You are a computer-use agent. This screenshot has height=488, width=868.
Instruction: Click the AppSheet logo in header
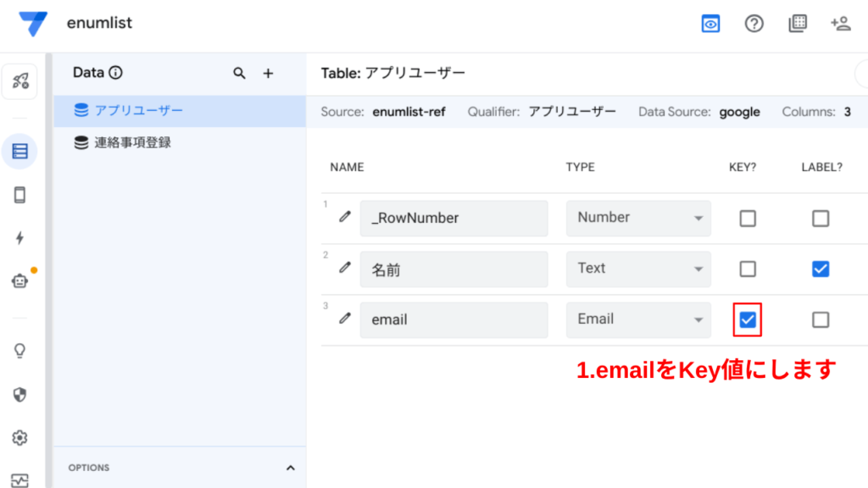pyautogui.click(x=33, y=24)
